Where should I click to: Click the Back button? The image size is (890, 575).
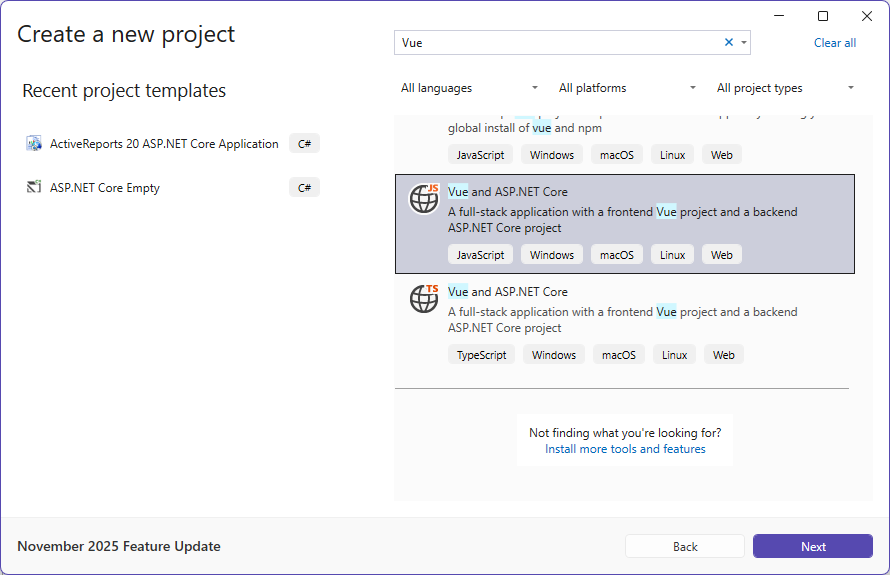[x=684, y=546]
